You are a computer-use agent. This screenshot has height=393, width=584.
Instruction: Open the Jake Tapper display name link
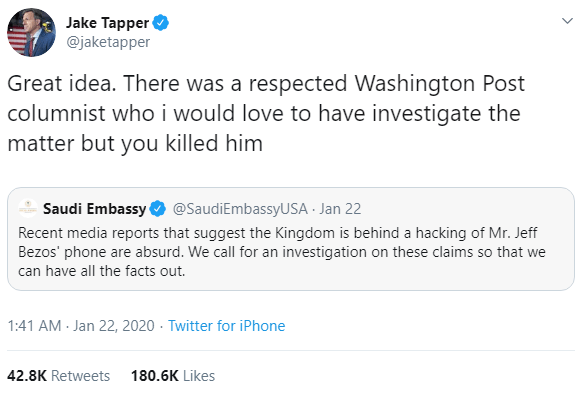(x=107, y=23)
